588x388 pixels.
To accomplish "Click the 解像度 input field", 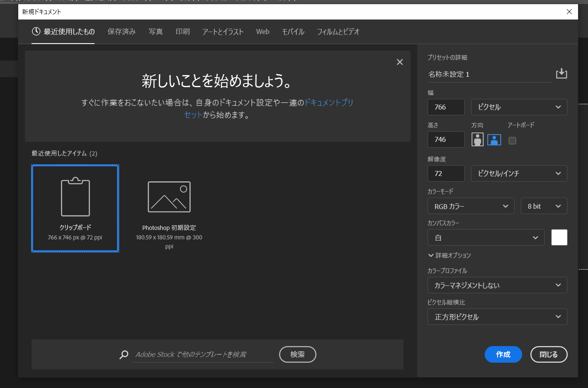I will coord(446,173).
